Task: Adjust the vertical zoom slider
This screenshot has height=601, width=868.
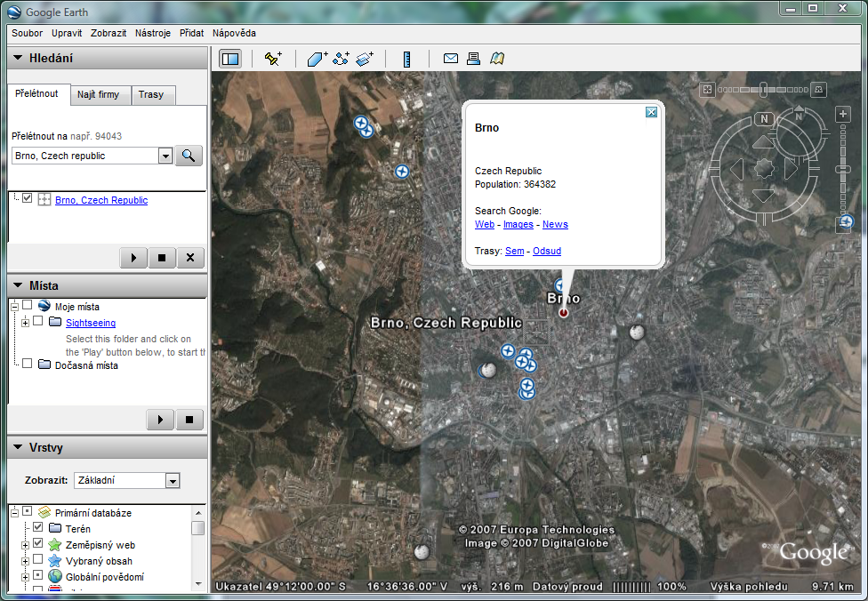Action: (x=842, y=169)
